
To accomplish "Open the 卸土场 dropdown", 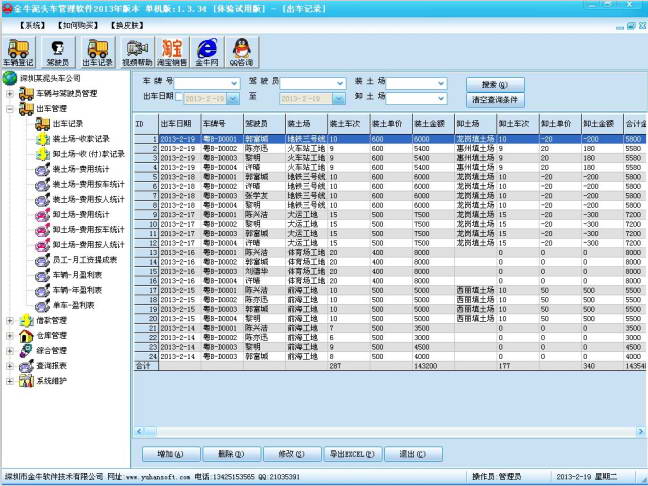I will click(x=441, y=99).
